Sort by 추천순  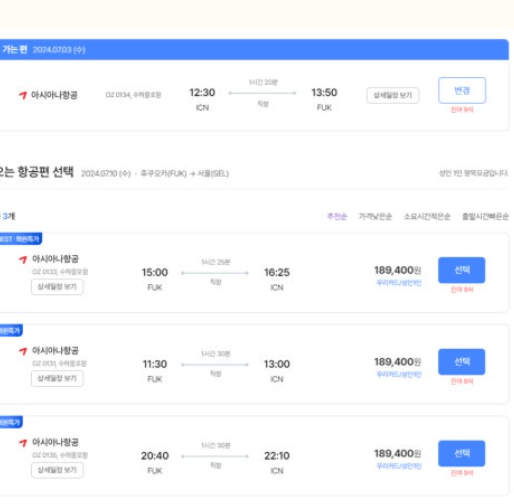point(337,216)
